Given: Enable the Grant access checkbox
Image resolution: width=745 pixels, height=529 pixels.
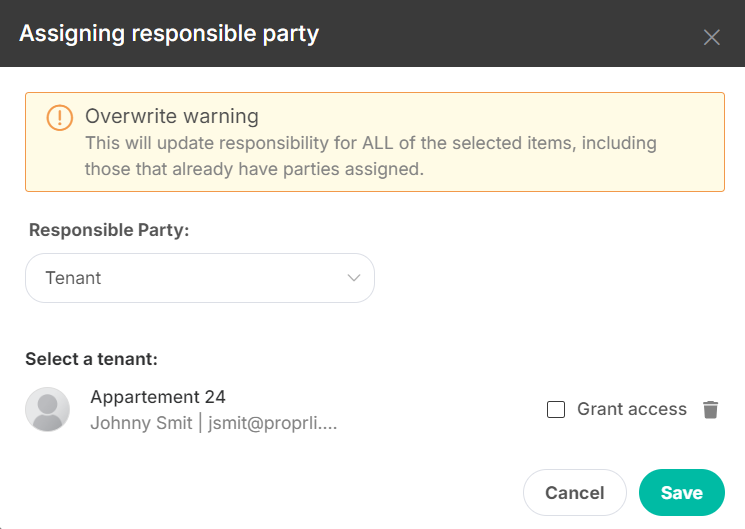Looking at the screenshot, I should (556, 409).
